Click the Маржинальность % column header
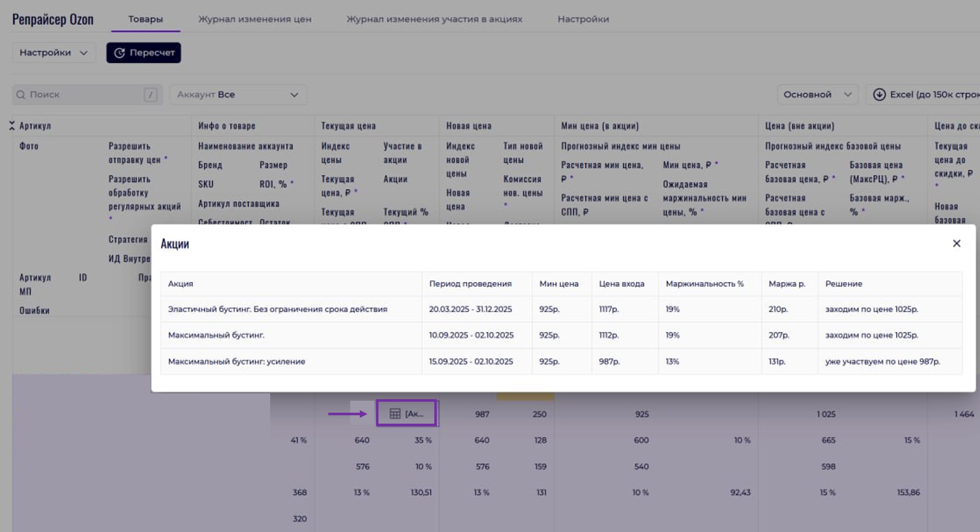The image size is (980, 532). (704, 283)
